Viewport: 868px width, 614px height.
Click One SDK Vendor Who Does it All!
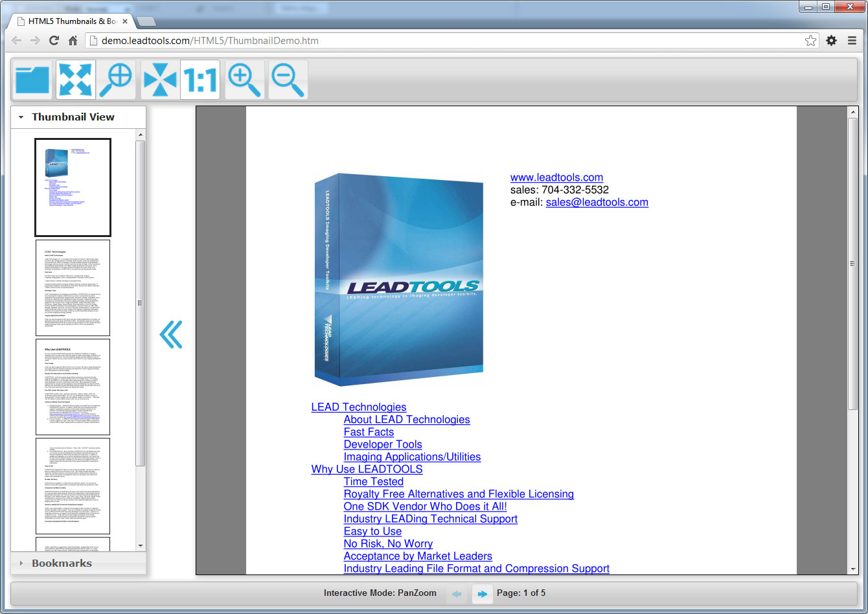click(x=425, y=506)
